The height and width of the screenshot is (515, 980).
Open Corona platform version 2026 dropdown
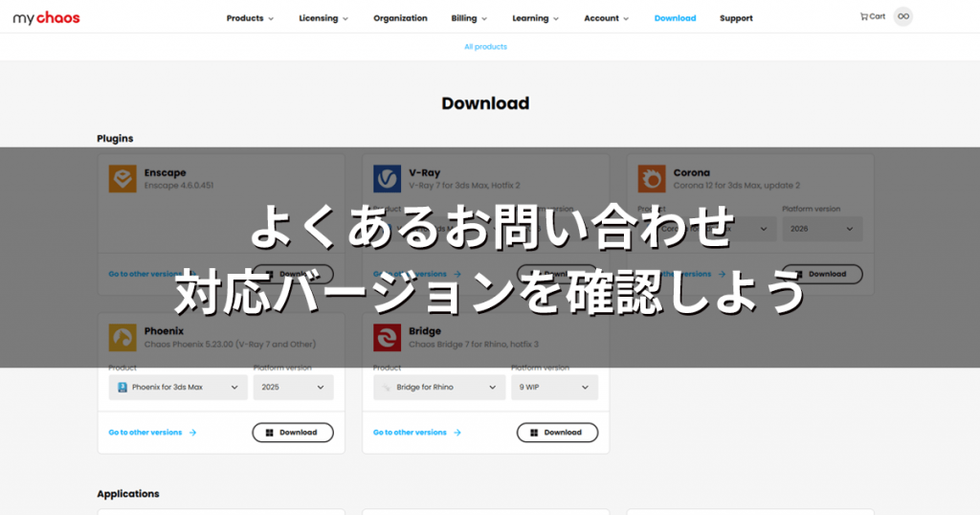click(x=821, y=229)
